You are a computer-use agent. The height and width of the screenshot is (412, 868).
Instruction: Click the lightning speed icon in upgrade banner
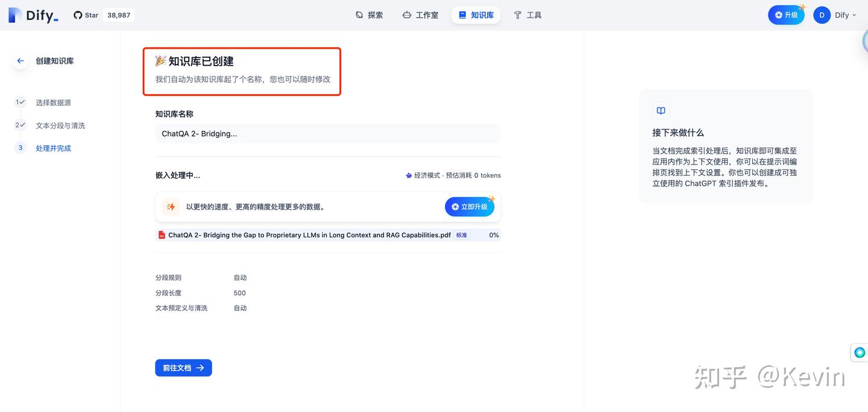(171, 207)
